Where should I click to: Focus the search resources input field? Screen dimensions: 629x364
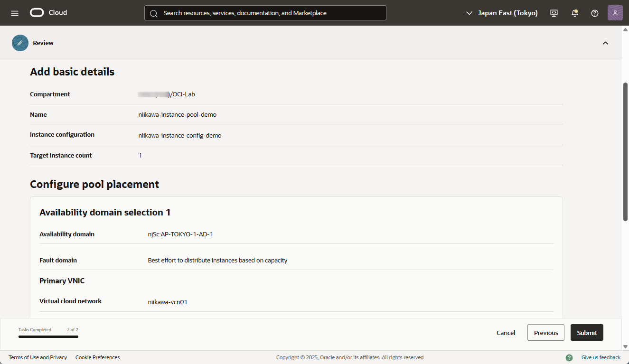click(271, 13)
